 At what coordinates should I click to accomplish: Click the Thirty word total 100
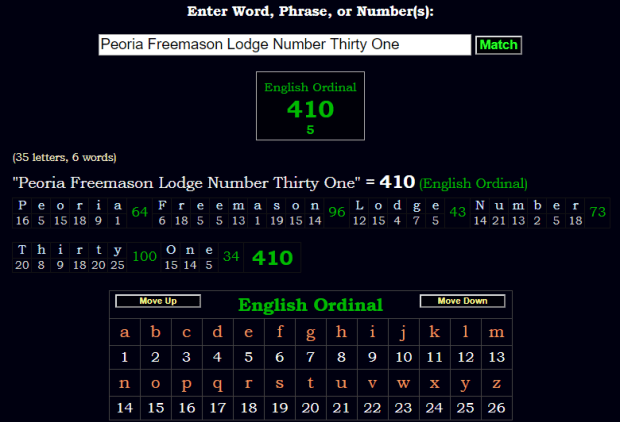tap(145, 257)
